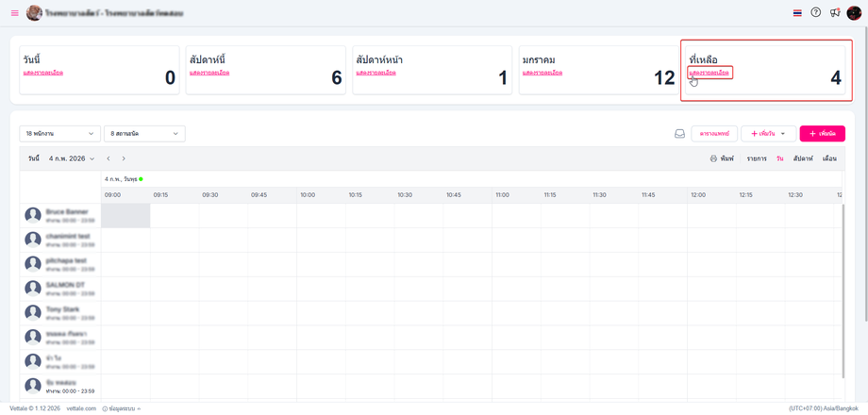The width and height of the screenshot is (868, 415).
Task: Switch to รายการ list view
Action: (x=757, y=158)
